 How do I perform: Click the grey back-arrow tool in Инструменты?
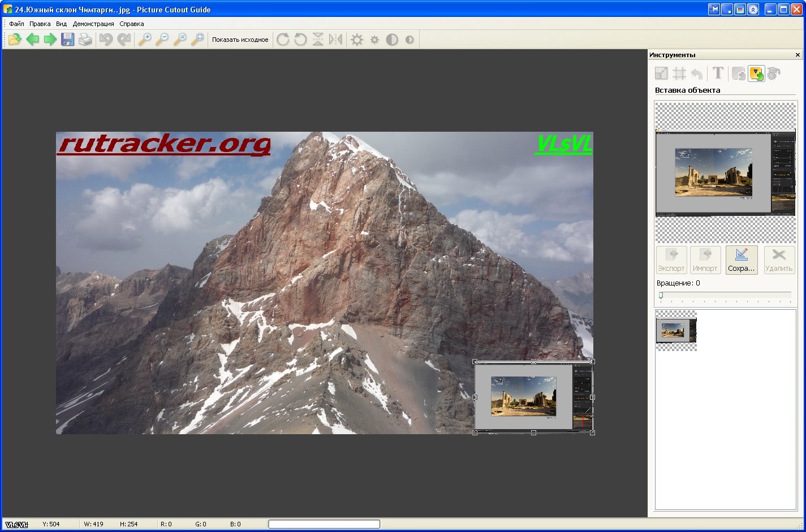click(697, 73)
